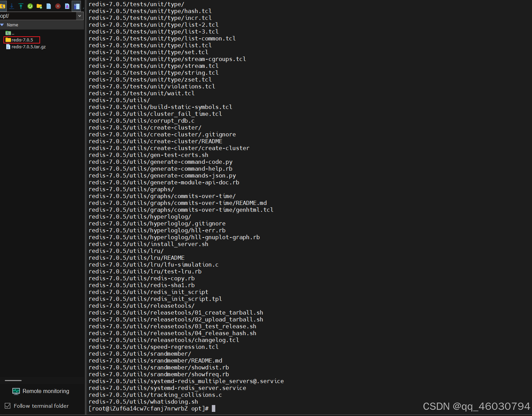Click the rename (letter A) icon
This screenshot has width=532, height=416.
pos(67,6)
